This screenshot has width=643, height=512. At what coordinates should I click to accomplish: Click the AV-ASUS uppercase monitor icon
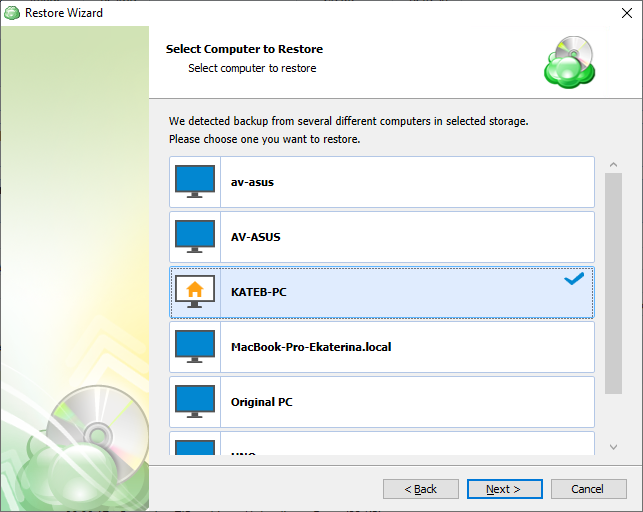(195, 237)
